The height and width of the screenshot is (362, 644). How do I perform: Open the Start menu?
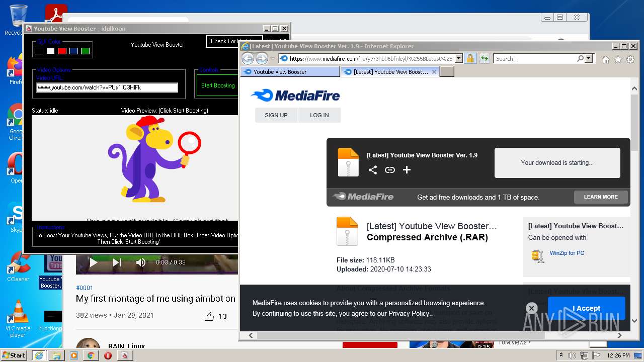(x=14, y=355)
